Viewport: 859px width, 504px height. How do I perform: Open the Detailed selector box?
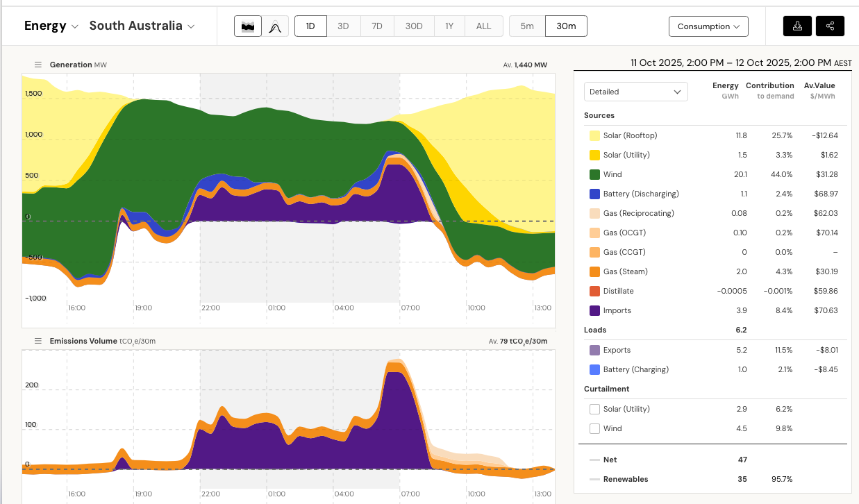click(x=635, y=92)
